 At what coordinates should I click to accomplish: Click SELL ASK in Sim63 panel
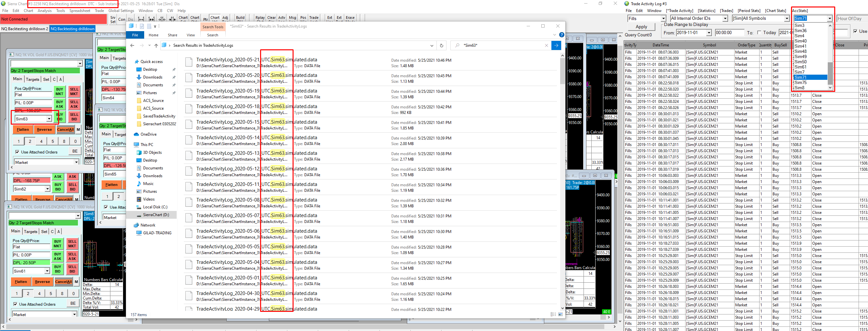click(74, 104)
